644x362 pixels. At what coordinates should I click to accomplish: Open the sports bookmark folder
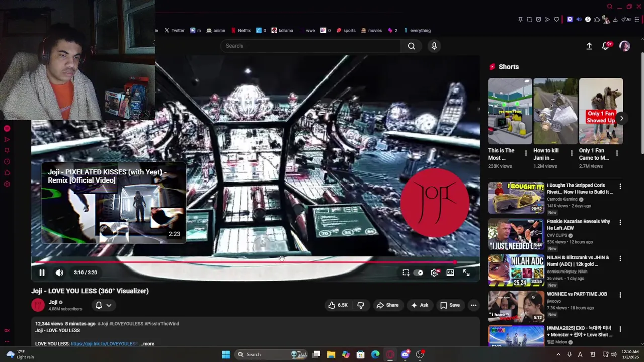[x=346, y=30]
